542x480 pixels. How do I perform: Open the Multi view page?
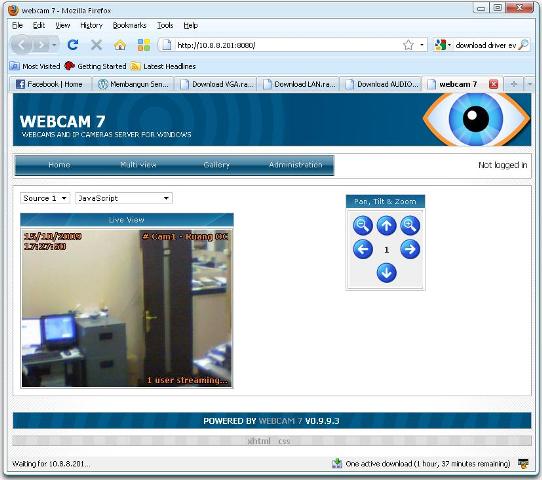(138, 165)
